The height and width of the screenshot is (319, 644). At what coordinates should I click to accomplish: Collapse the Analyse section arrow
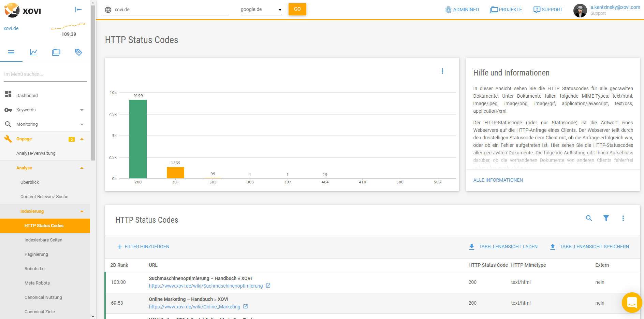point(82,168)
